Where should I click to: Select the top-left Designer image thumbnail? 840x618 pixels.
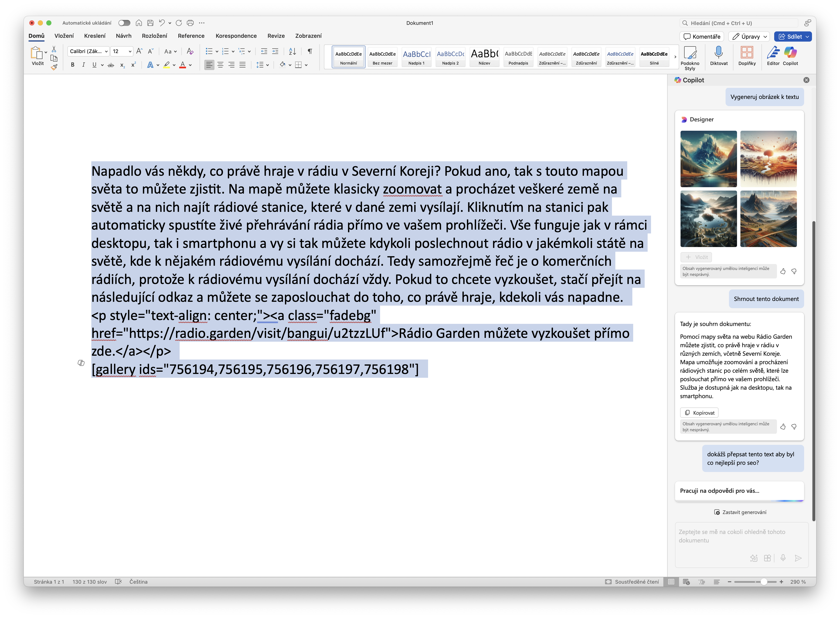[x=709, y=159]
